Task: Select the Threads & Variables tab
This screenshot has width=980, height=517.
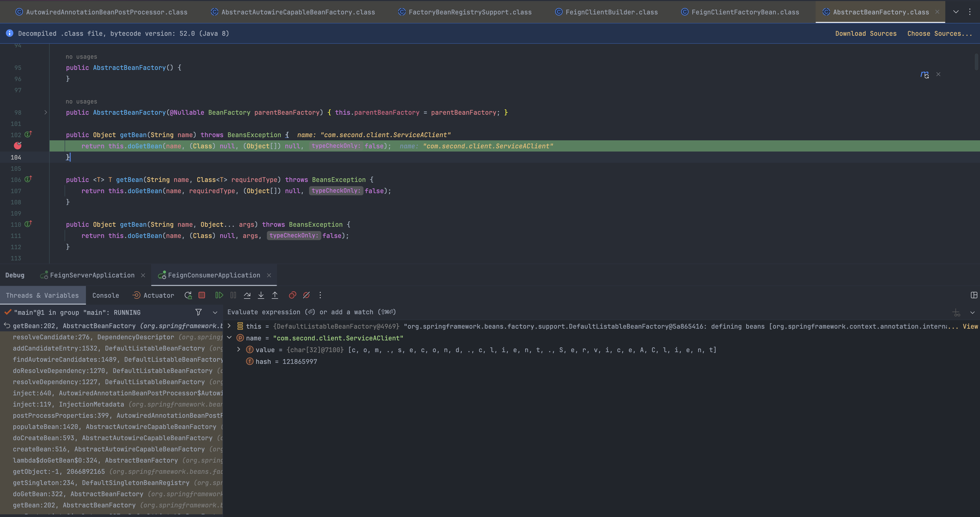Action: [x=42, y=295]
